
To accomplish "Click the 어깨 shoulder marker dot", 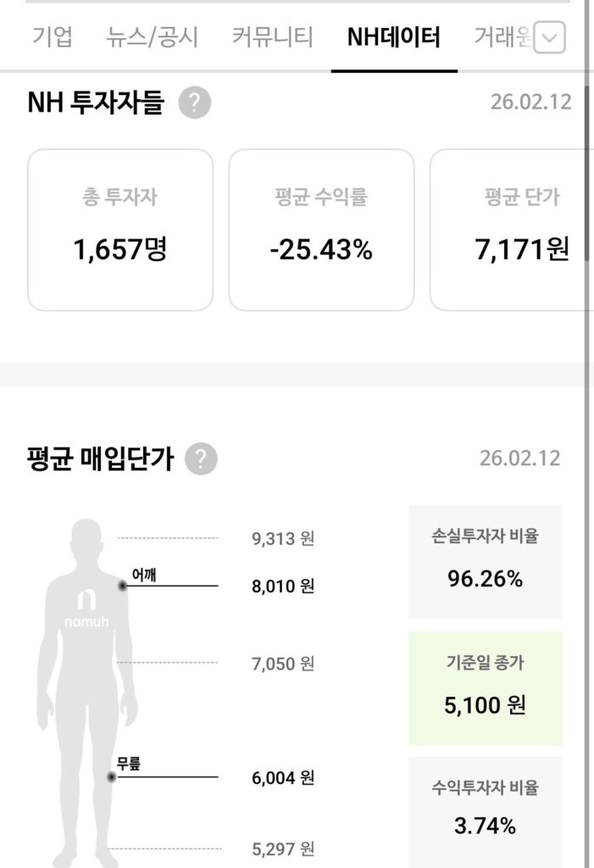I will 123,586.
